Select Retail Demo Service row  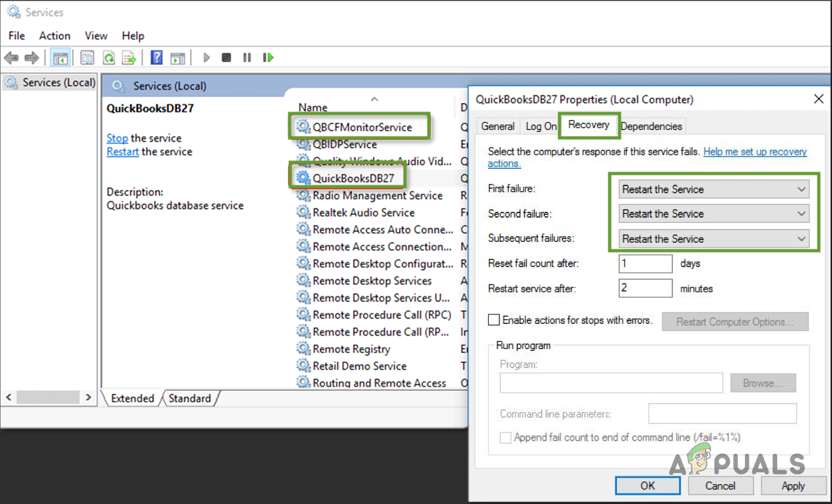pos(360,366)
